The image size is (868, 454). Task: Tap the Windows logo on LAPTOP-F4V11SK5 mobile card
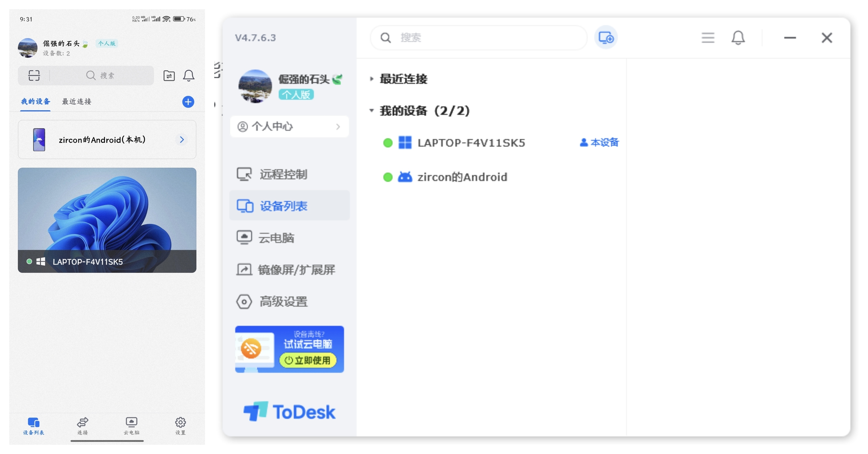point(41,261)
